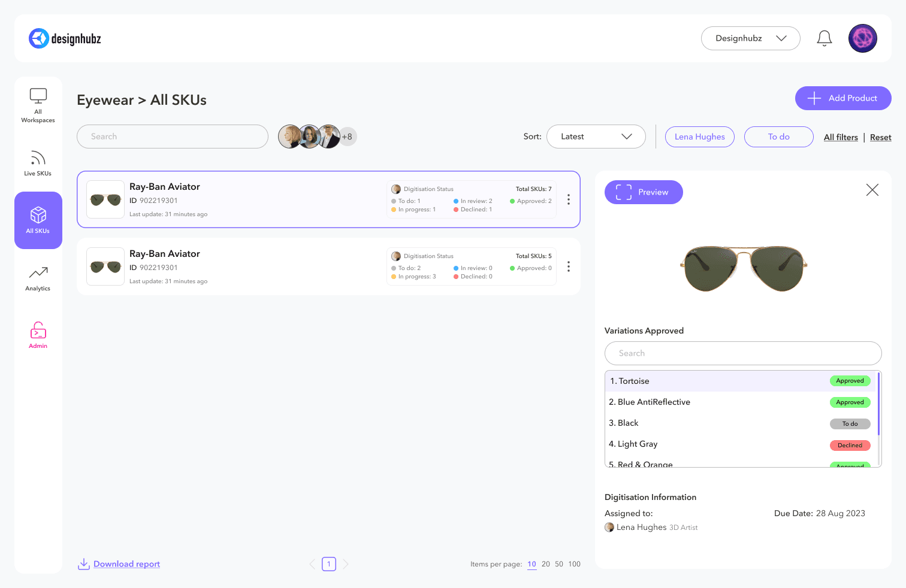Remove the Lena Hughes filter chip
The height and width of the screenshot is (588, 906).
tap(700, 137)
